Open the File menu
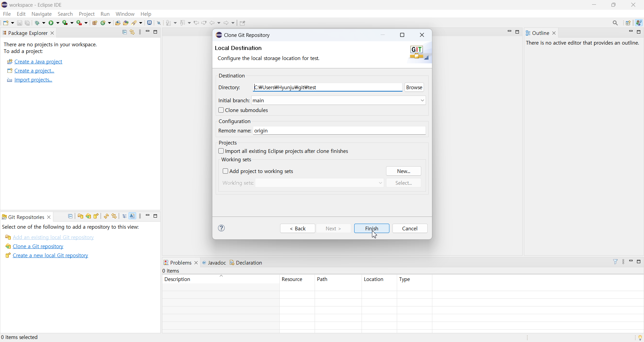The width and height of the screenshot is (644, 342). click(x=7, y=14)
